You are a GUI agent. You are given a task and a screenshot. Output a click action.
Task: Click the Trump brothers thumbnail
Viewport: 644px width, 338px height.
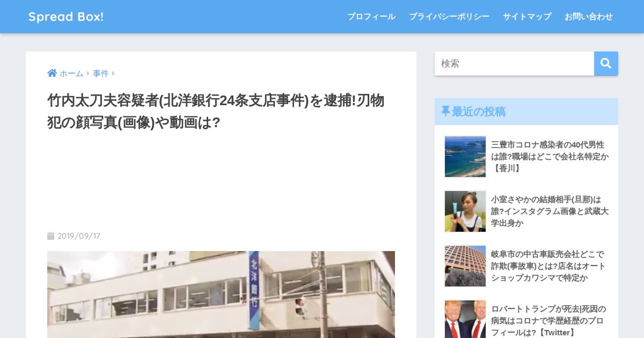coord(465,319)
